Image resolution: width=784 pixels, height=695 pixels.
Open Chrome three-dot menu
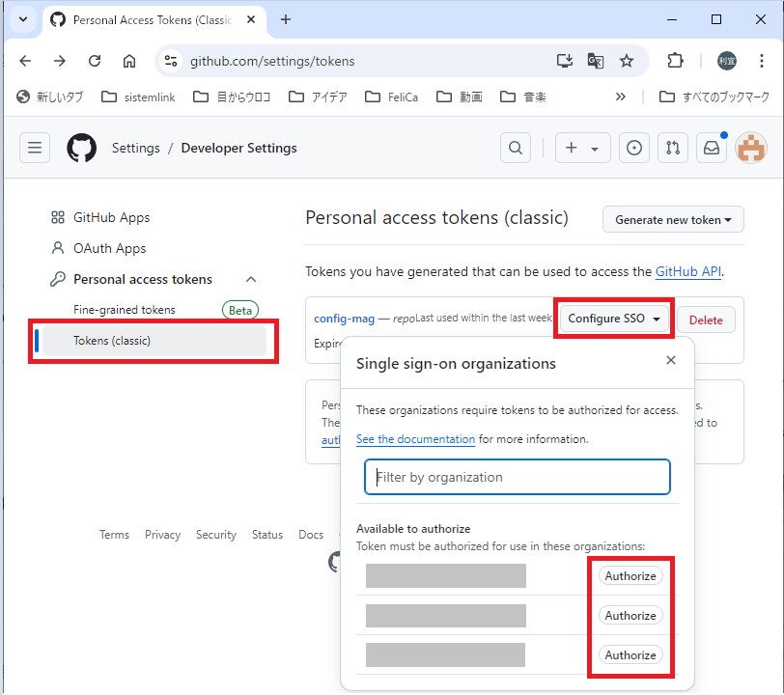tap(762, 61)
